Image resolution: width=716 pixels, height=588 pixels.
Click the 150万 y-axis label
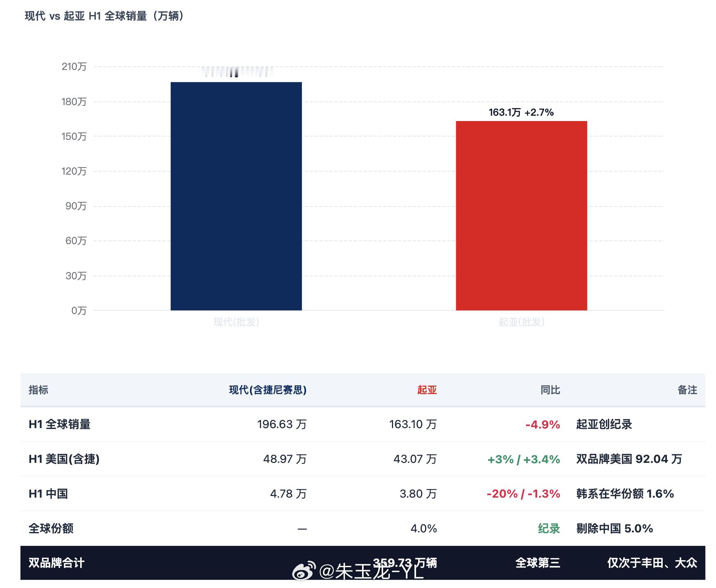pos(74,136)
